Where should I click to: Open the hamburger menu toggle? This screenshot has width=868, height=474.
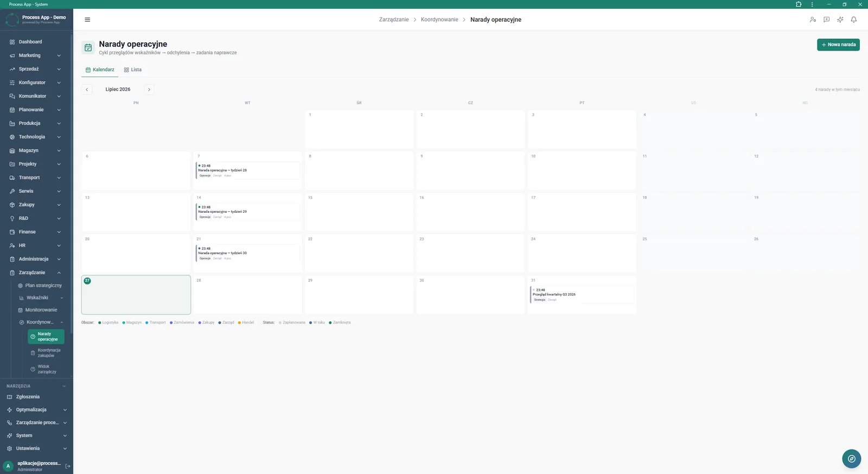(87, 20)
